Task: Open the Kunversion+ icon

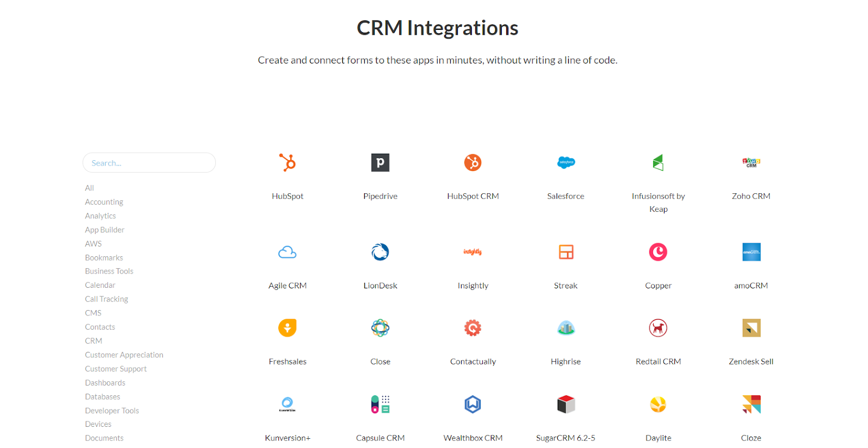Action: tap(288, 404)
